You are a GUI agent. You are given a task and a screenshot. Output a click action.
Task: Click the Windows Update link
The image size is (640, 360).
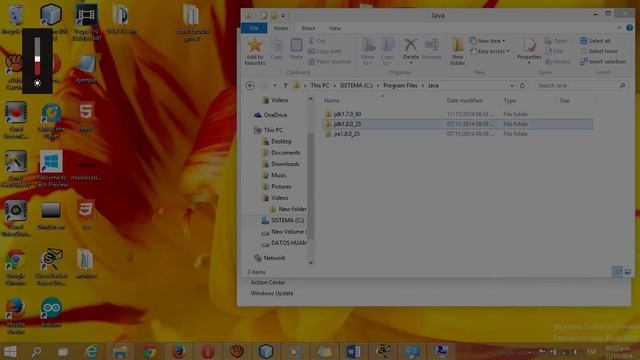pyautogui.click(x=272, y=293)
